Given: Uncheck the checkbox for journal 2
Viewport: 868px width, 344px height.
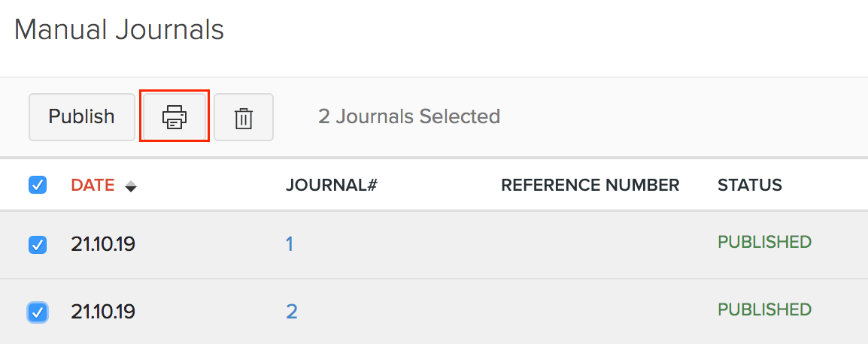Looking at the screenshot, I should coord(37,312).
